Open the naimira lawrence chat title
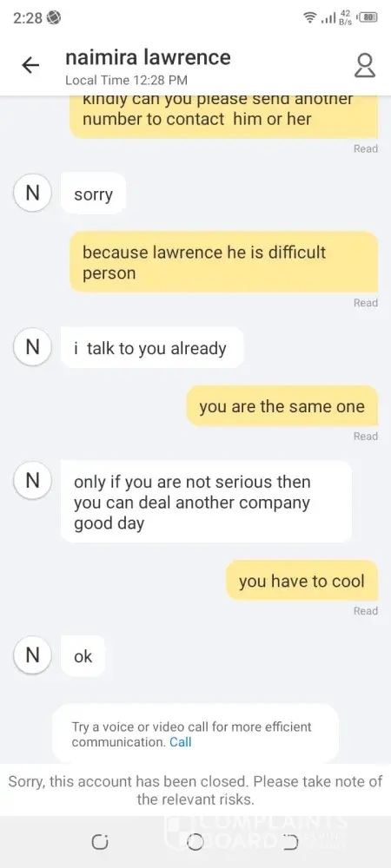Viewport: 391px width, 868px height. pos(148,57)
